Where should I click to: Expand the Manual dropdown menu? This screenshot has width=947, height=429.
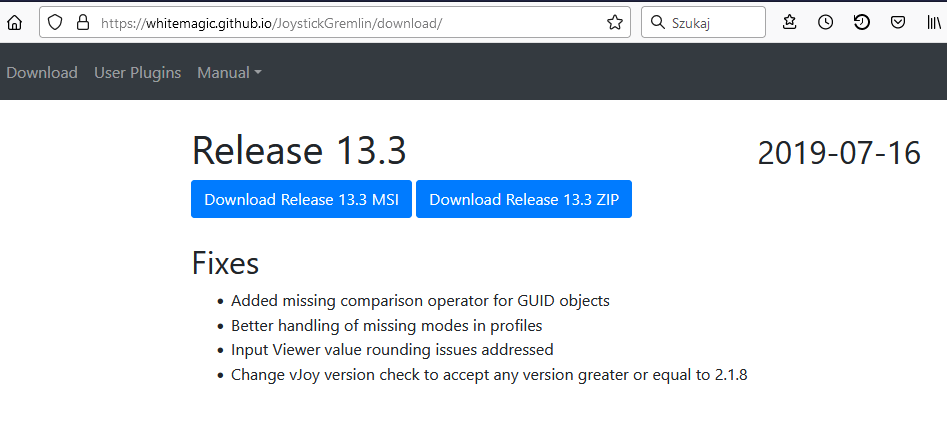(230, 73)
